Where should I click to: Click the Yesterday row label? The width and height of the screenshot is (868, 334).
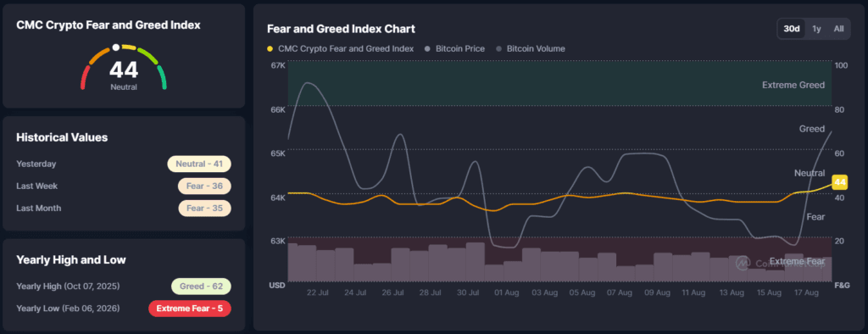pyautogui.click(x=36, y=164)
